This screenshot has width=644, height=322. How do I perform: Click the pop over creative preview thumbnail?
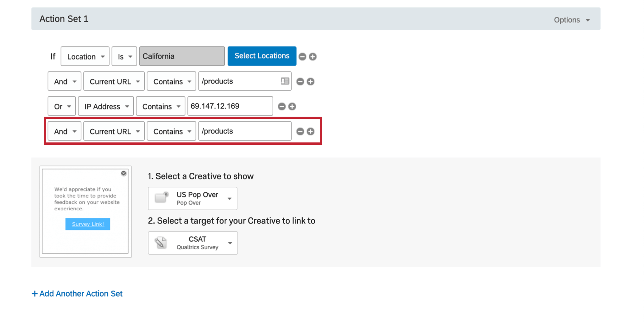click(x=86, y=211)
